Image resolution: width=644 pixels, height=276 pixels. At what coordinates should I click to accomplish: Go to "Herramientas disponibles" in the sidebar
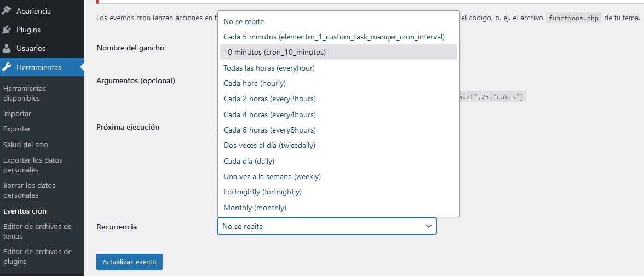pos(25,93)
